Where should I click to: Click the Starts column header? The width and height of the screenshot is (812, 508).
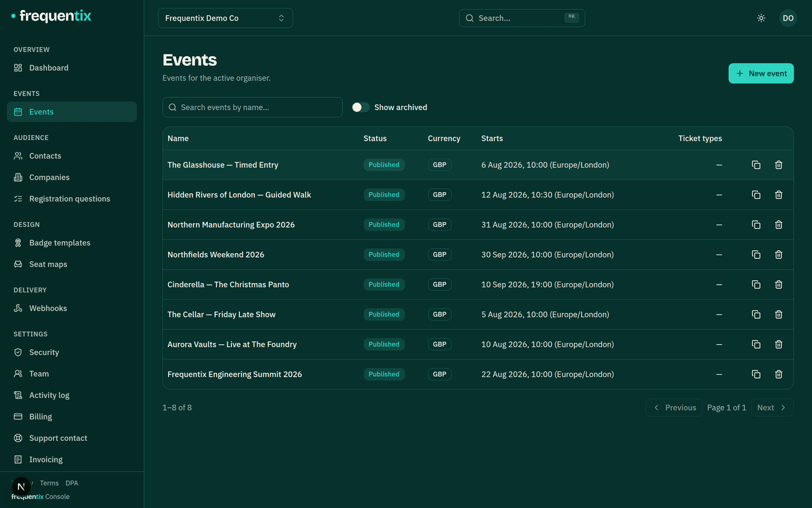pos(492,139)
